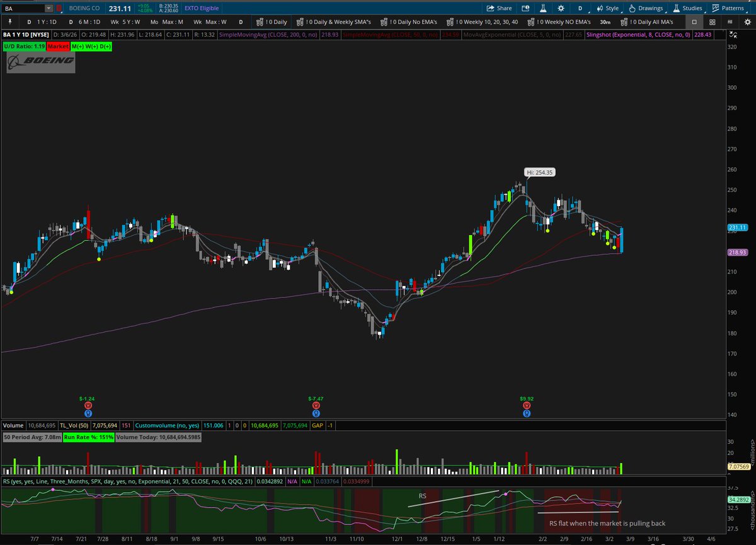Click the red Market label

[x=57, y=46]
